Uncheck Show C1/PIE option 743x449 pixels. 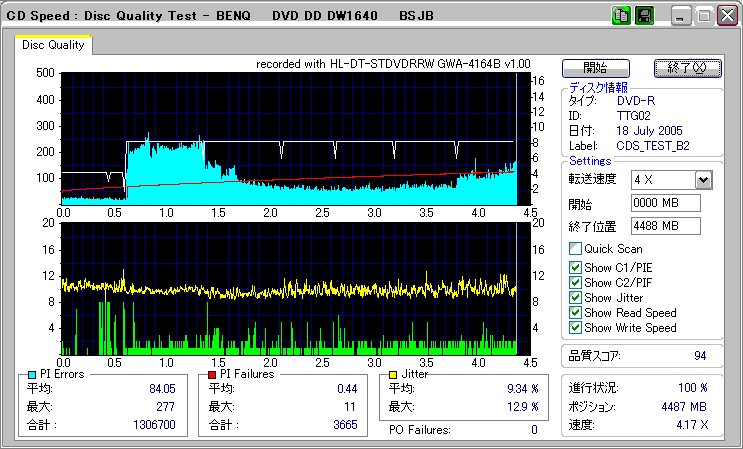[575, 267]
